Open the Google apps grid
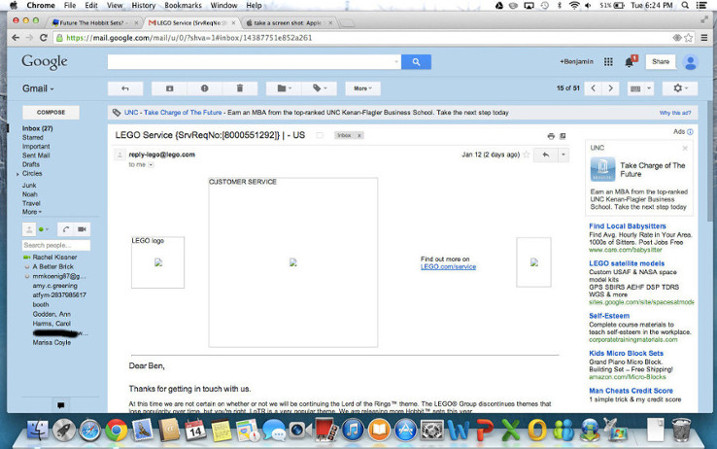 [608, 62]
